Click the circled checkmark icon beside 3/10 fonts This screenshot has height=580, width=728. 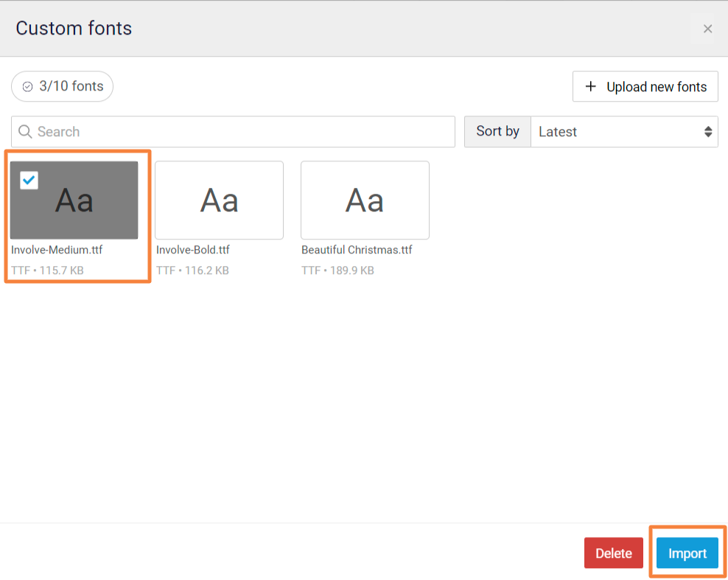[x=27, y=87]
